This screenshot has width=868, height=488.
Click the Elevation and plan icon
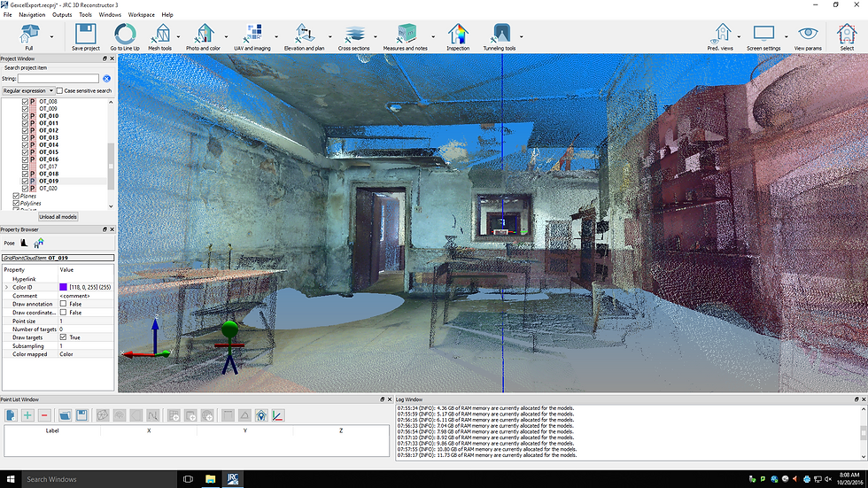[x=303, y=34]
